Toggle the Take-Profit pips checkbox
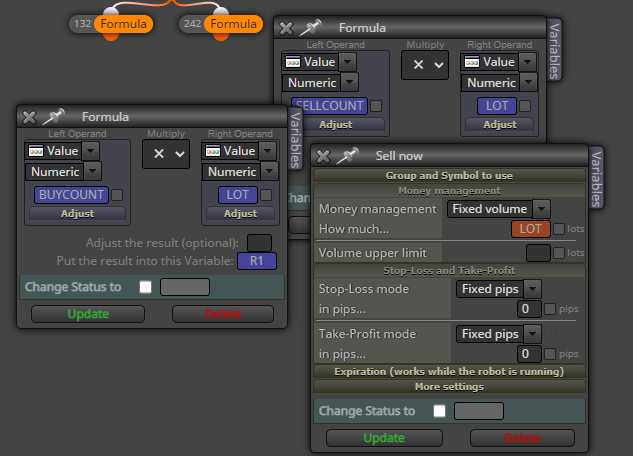Image resolution: width=633 pixels, height=456 pixels. point(550,354)
